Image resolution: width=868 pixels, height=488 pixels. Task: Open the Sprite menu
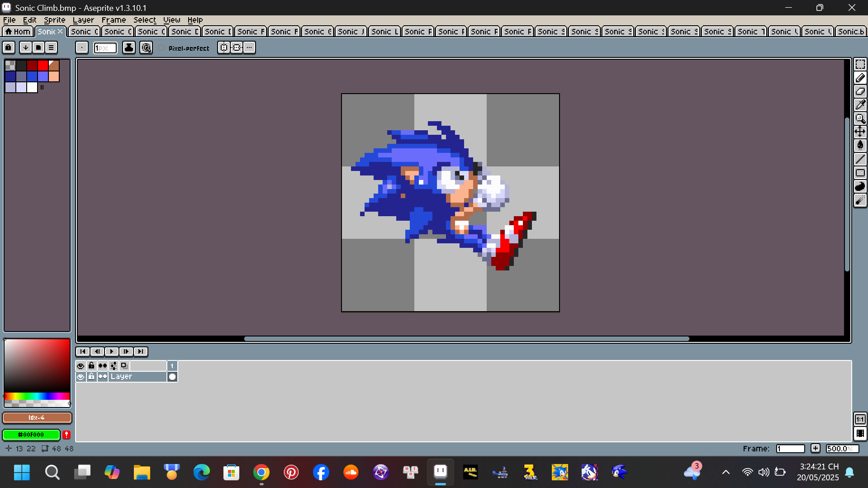pos(54,20)
